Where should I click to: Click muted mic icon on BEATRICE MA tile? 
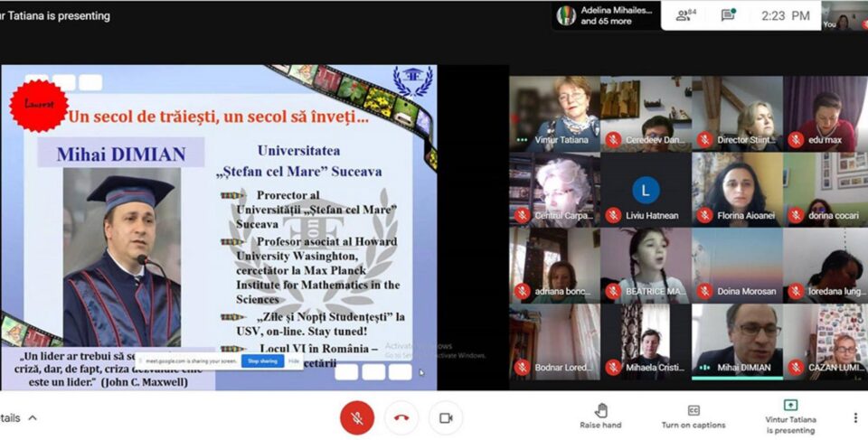(613, 291)
